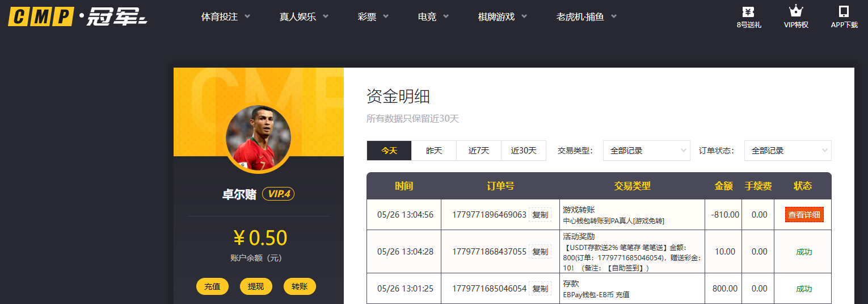Image resolution: width=868 pixels, height=304 pixels.
Task: Click the 充值 button
Action: [212, 286]
